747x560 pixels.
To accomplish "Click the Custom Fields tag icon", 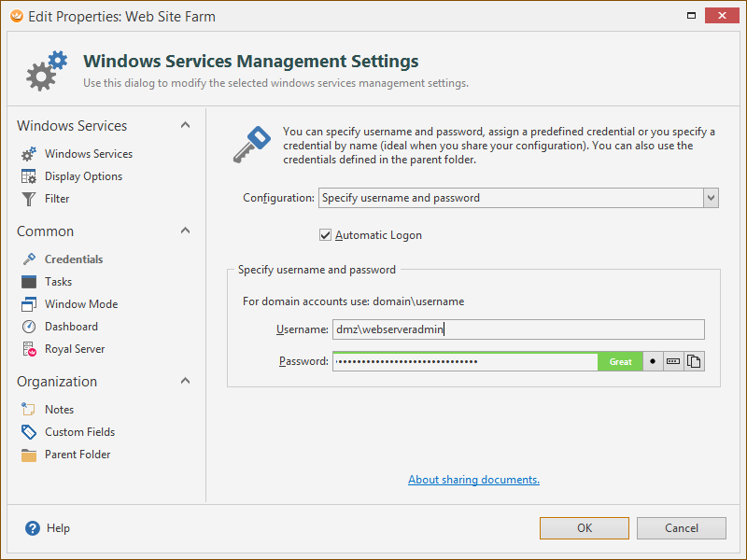I will point(29,432).
